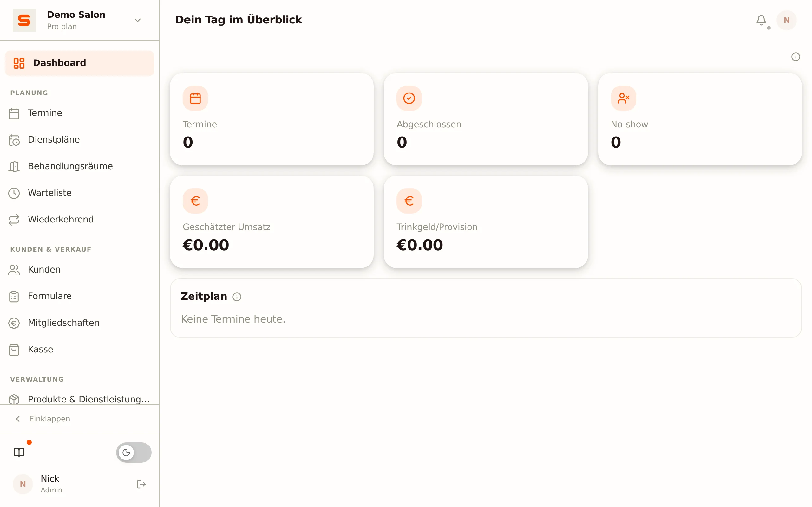Toggle dark mode switch

(x=134, y=452)
